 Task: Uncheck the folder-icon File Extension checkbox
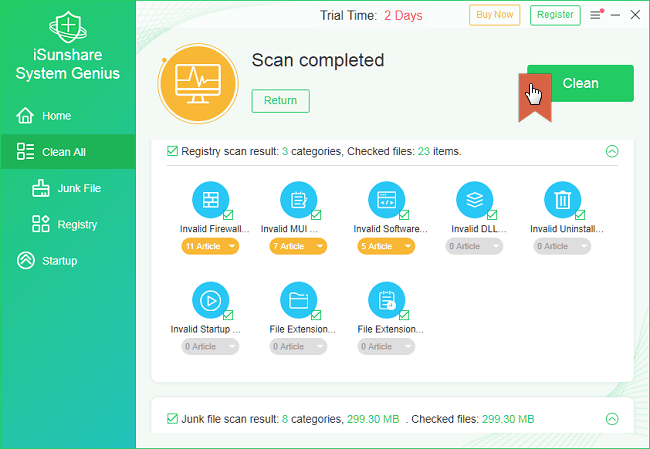316,315
